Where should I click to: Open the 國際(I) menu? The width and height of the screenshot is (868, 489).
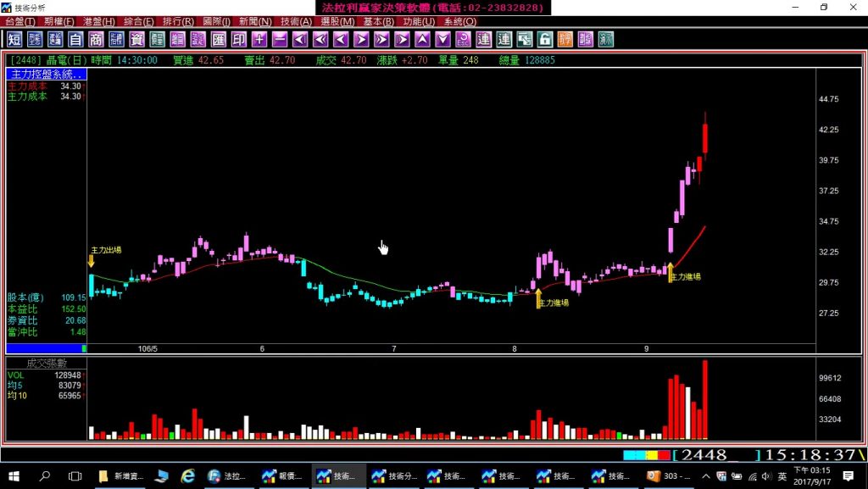(216, 21)
